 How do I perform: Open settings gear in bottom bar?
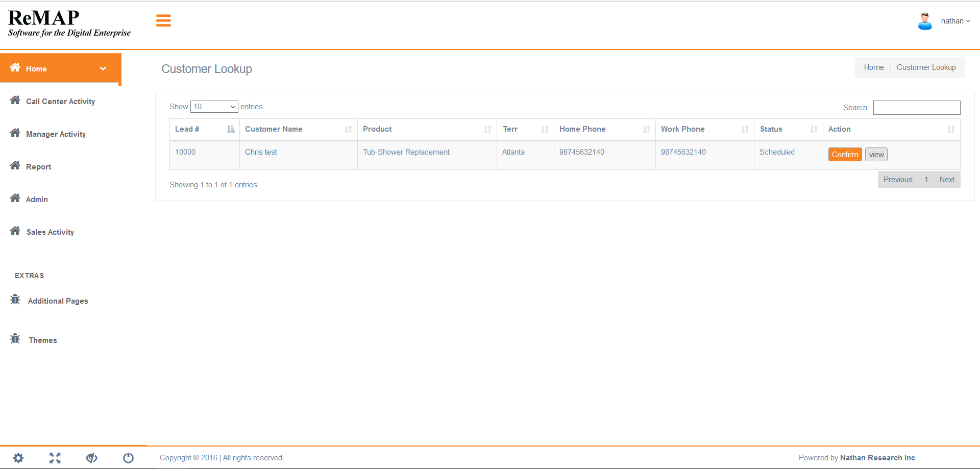(x=18, y=458)
